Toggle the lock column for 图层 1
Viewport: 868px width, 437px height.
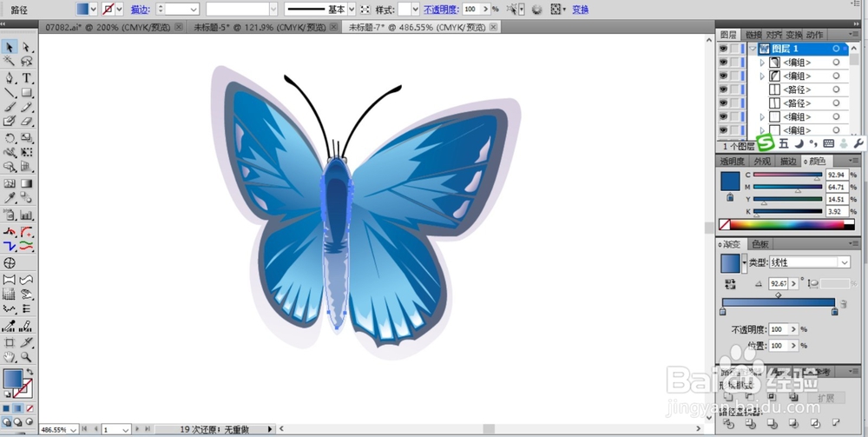point(734,49)
